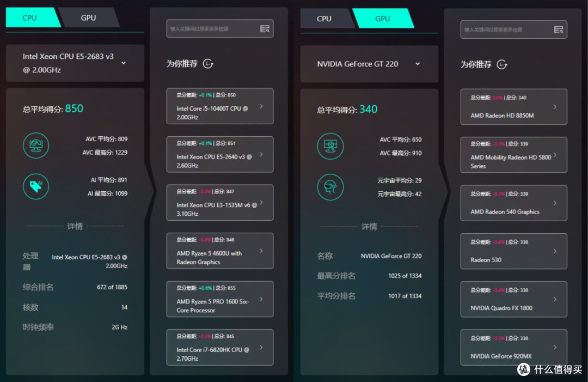Click metaverse VR headset icon
This screenshot has height=382, width=588.
(x=330, y=187)
